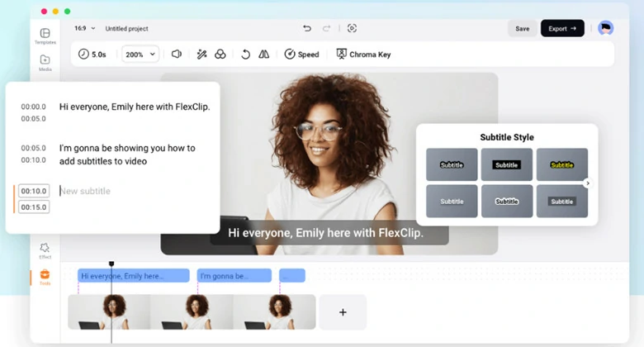This screenshot has width=644, height=347.
Task: Click the 00:15.0 end time box
Action: click(x=34, y=207)
